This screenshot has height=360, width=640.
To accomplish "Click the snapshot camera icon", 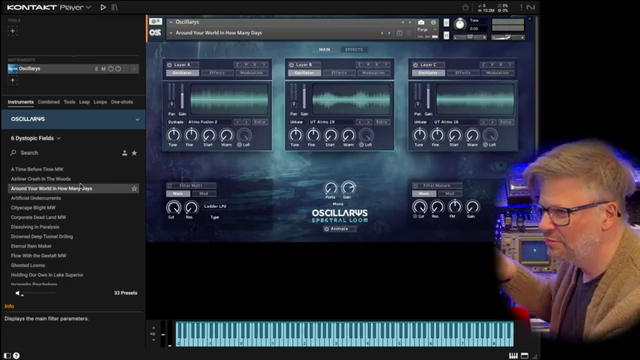I will [x=421, y=22].
